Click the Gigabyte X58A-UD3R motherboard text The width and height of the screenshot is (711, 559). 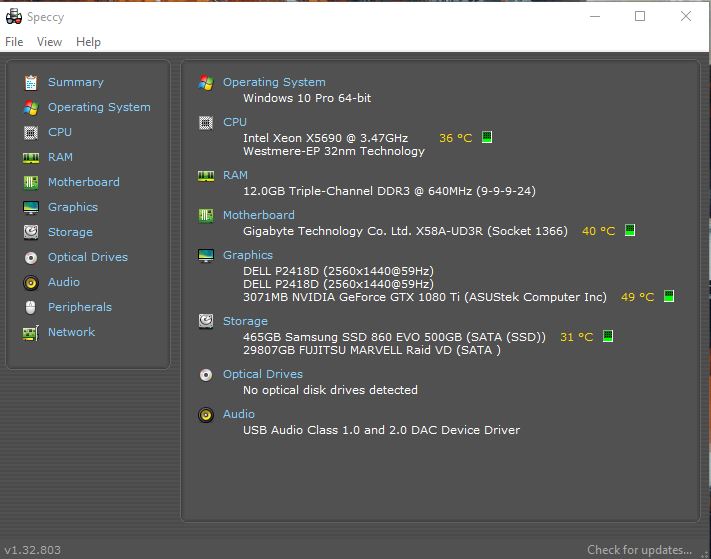click(x=405, y=231)
